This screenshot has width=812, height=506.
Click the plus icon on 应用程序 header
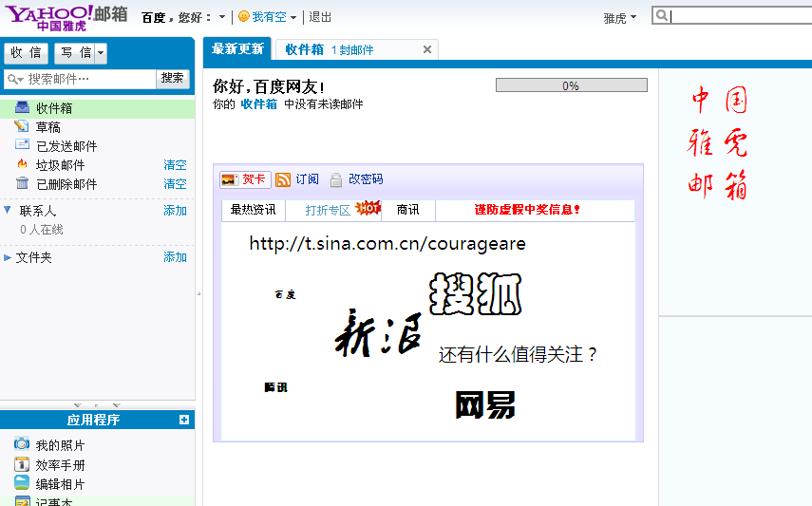click(x=184, y=420)
